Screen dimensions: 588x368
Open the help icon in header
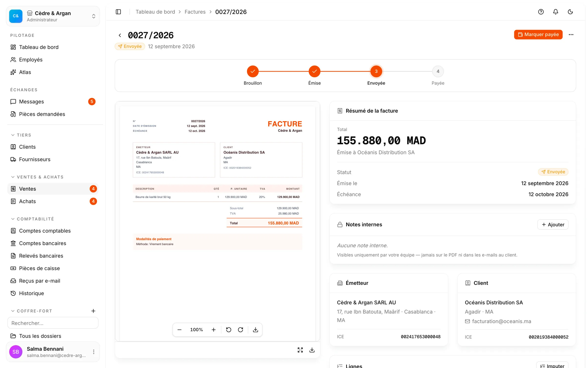(541, 12)
